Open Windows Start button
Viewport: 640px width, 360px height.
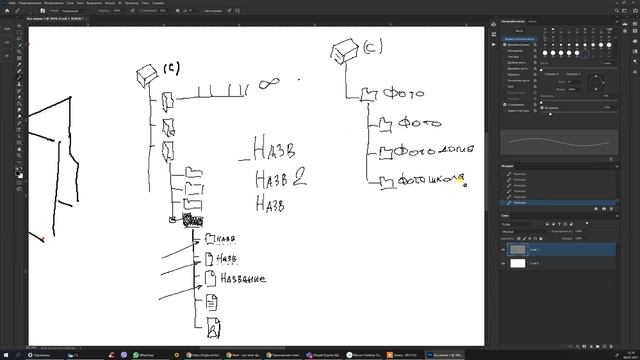coord(6,355)
